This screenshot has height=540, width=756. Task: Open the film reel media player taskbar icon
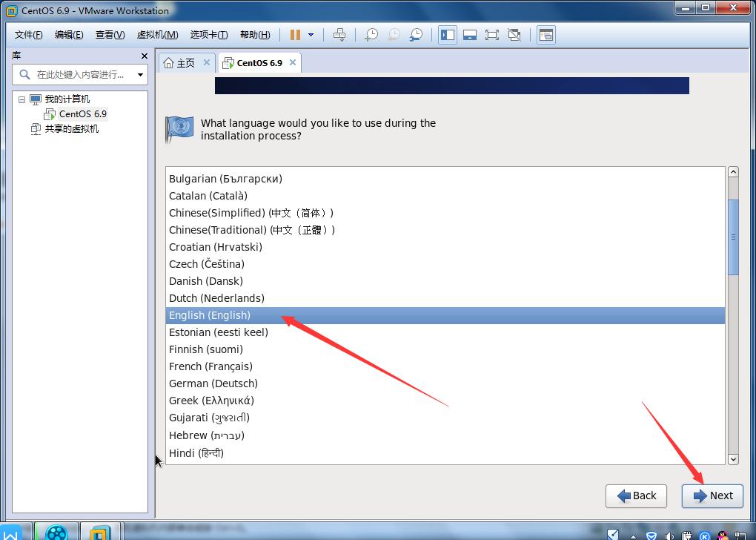coord(56,532)
